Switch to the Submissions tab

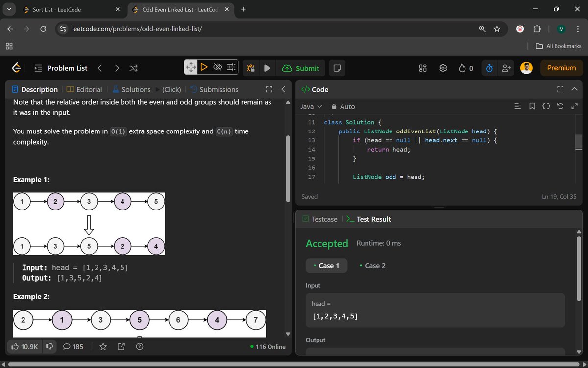coord(214,89)
